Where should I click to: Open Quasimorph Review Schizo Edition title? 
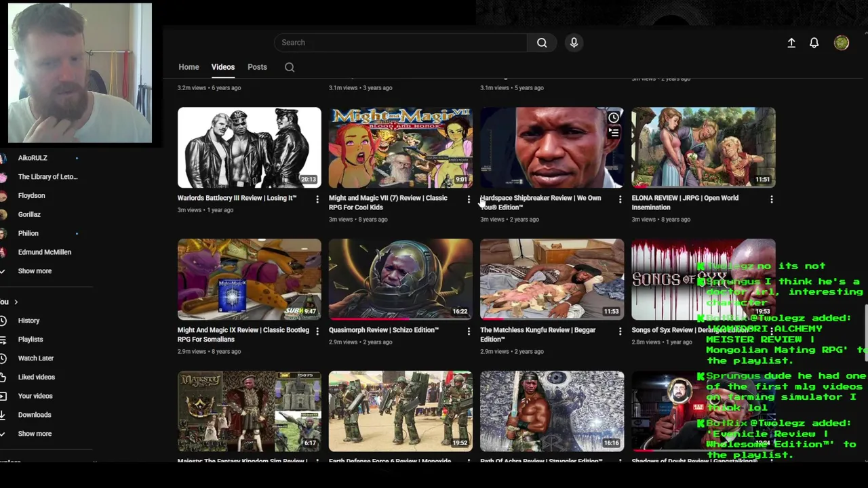(x=384, y=330)
